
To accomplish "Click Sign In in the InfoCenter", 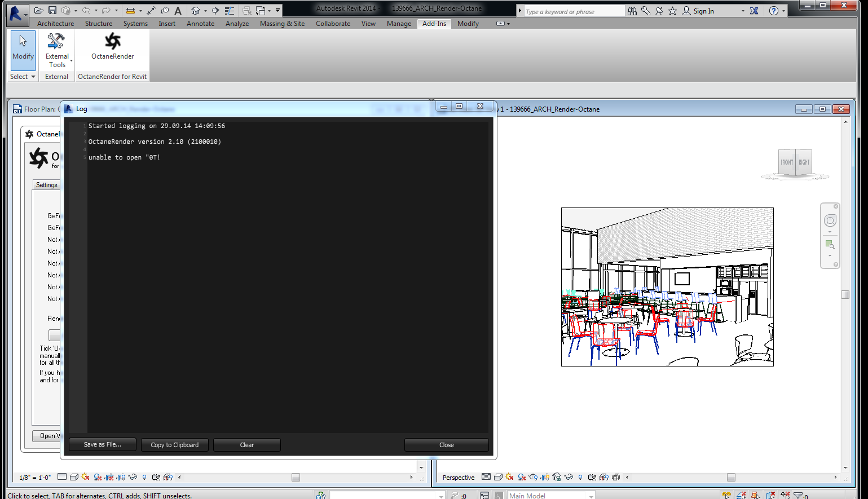I will (703, 11).
